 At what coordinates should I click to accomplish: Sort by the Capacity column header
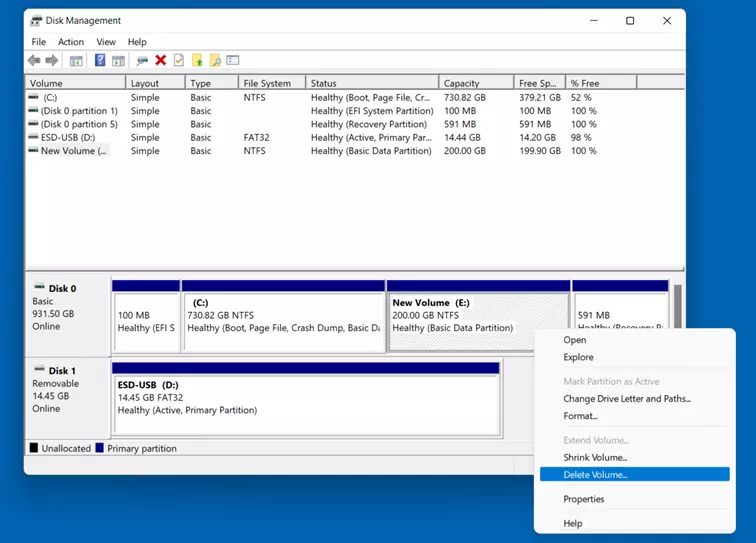[x=476, y=83]
